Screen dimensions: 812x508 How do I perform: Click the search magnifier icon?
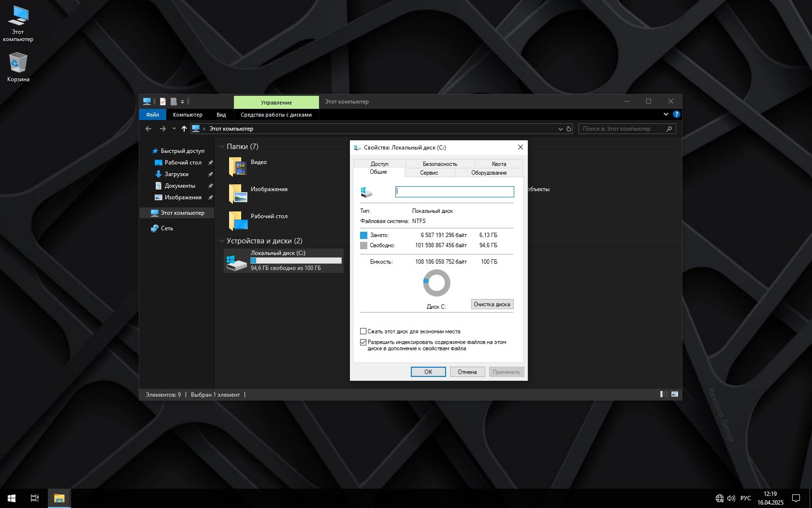pyautogui.click(x=669, y=129)
